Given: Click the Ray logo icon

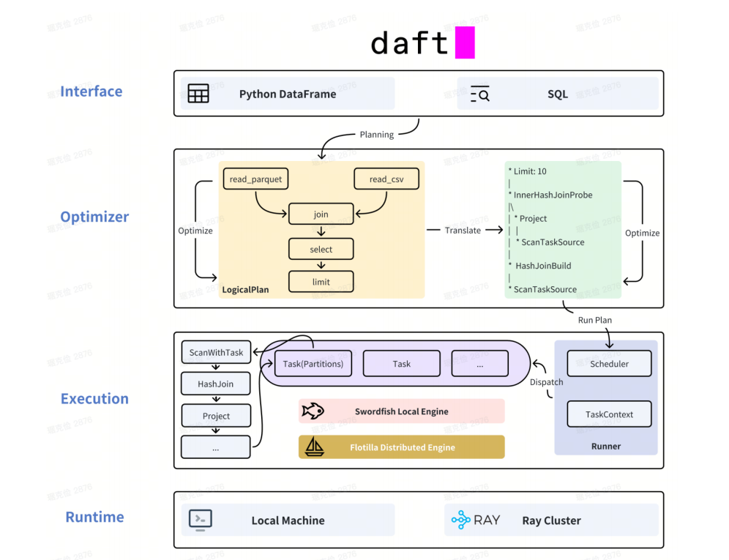Looking at the screenshot, I should [x=460, y=520].
